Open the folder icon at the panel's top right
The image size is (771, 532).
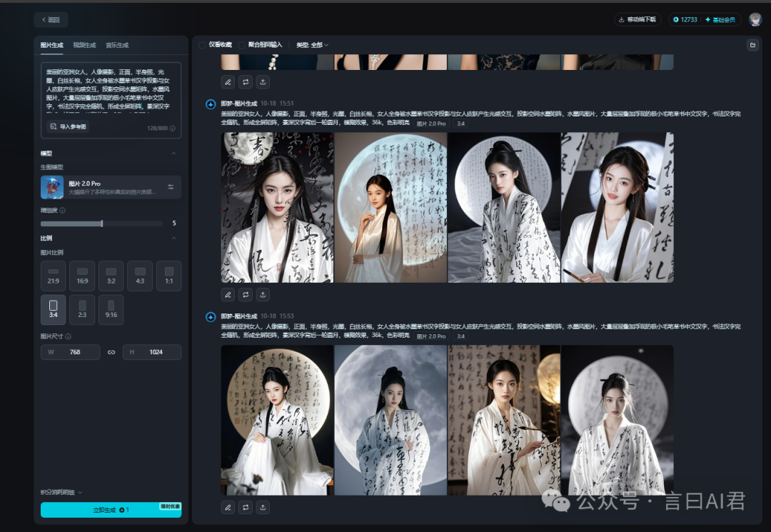tap(752, 45)
